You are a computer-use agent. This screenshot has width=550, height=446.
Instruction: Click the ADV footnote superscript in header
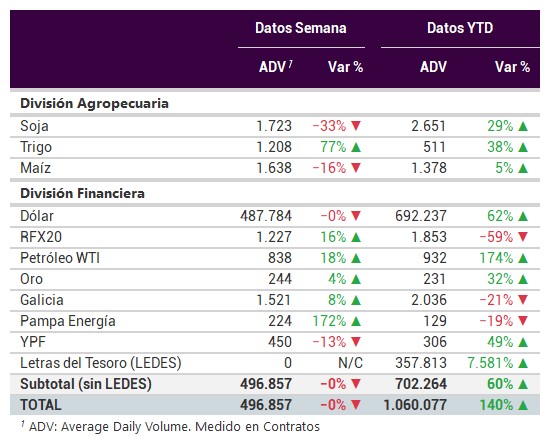pos(291,63)
